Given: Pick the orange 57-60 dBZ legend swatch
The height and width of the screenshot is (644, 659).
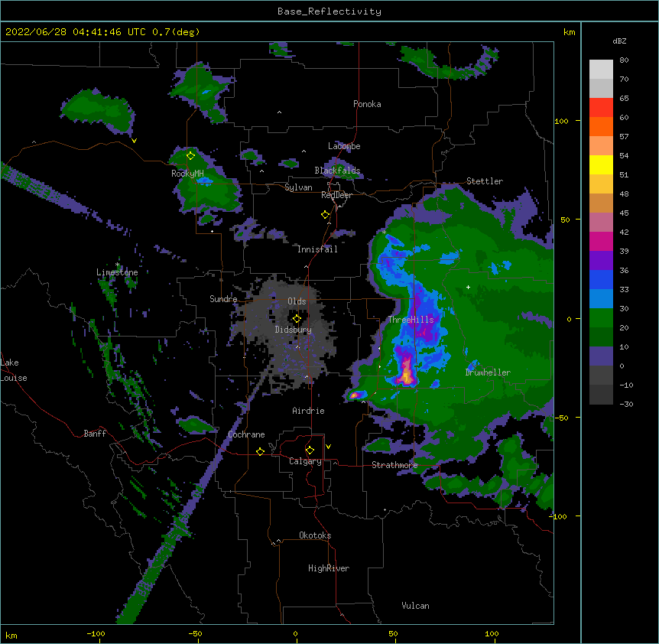Looking at the screenshot, I should (601, 126).
